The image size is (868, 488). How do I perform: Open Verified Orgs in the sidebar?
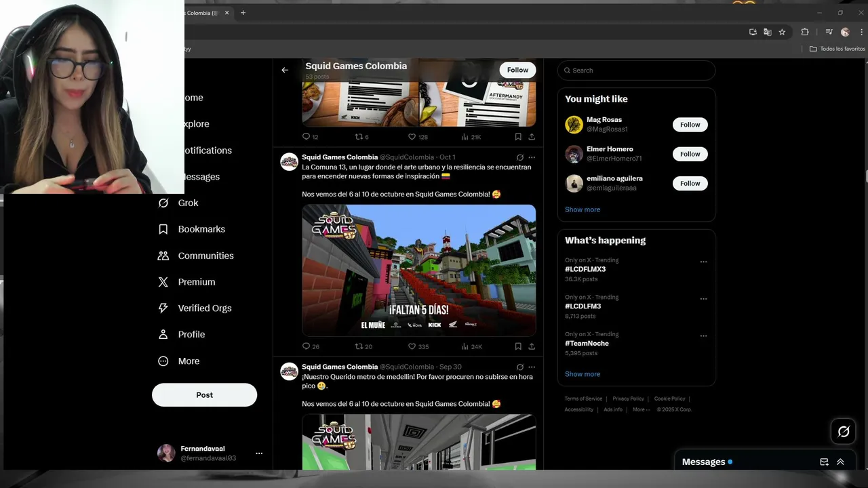[x=195, y=308]
